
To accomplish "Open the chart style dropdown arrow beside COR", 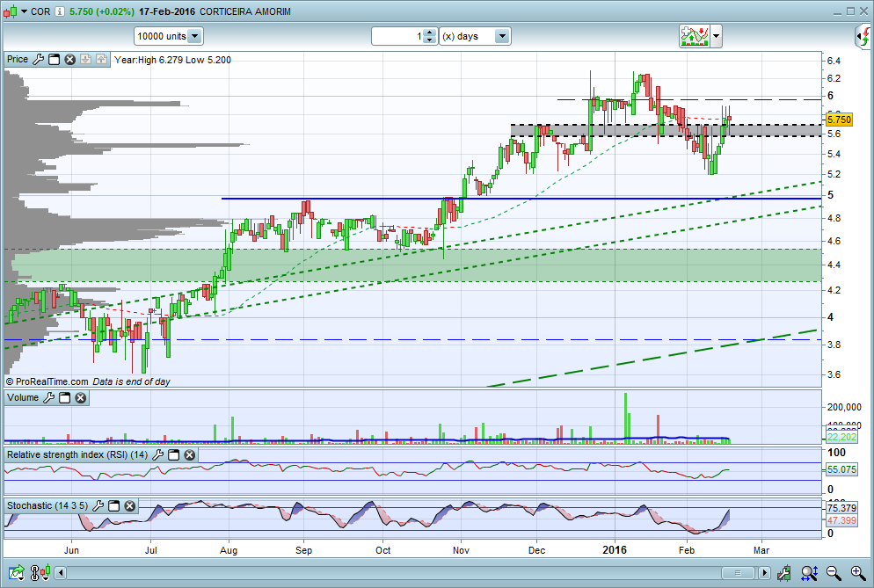I will click(x=24, y=11).
